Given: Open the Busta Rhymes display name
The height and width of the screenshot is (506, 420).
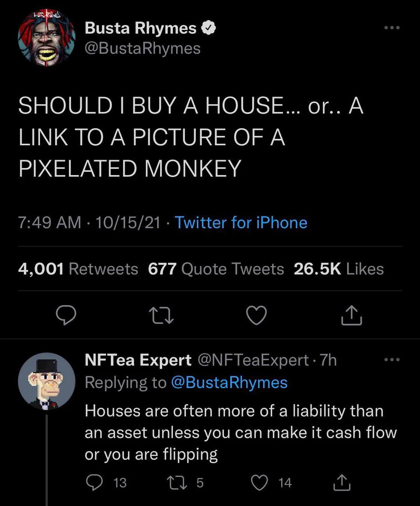Looking at the screenshot, I should 140,28.
